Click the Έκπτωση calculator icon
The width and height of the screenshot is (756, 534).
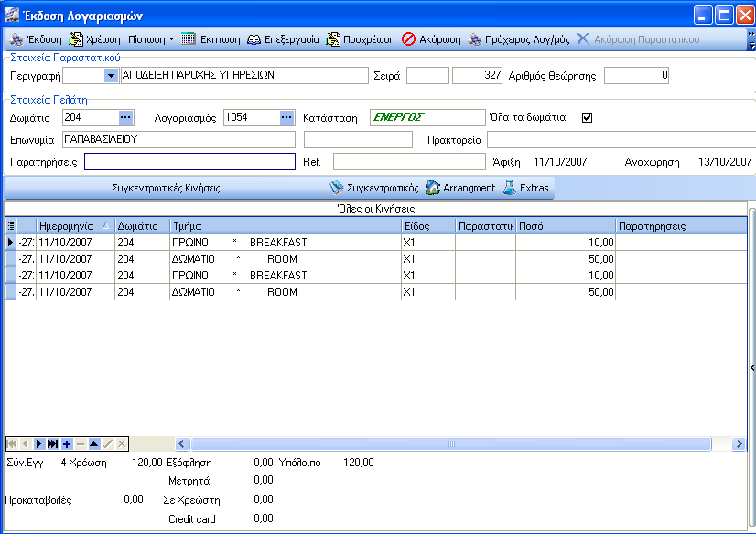point(188,39)
